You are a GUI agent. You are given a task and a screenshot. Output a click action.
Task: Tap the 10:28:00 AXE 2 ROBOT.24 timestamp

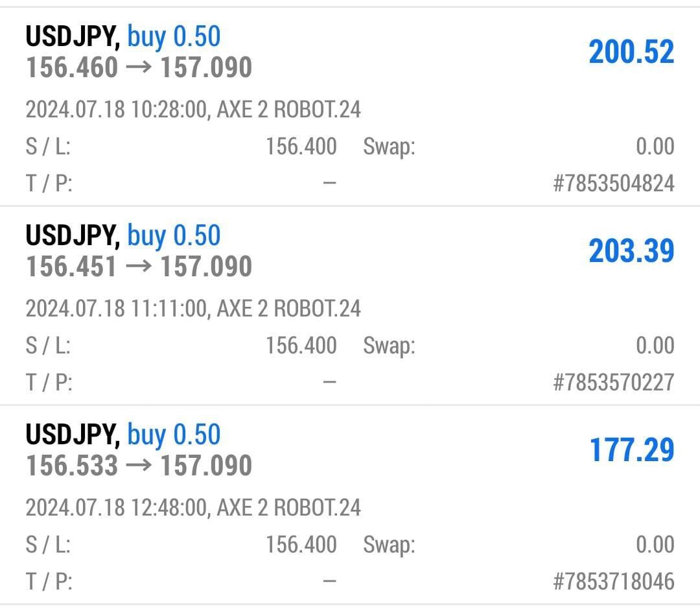[x=193, y=110]
